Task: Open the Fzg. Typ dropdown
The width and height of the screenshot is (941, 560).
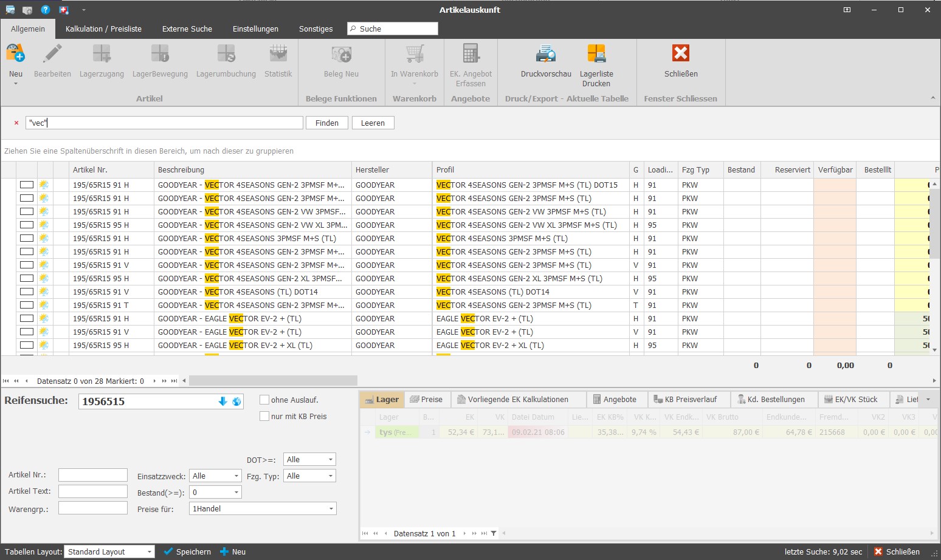Action: click(331, 476)
